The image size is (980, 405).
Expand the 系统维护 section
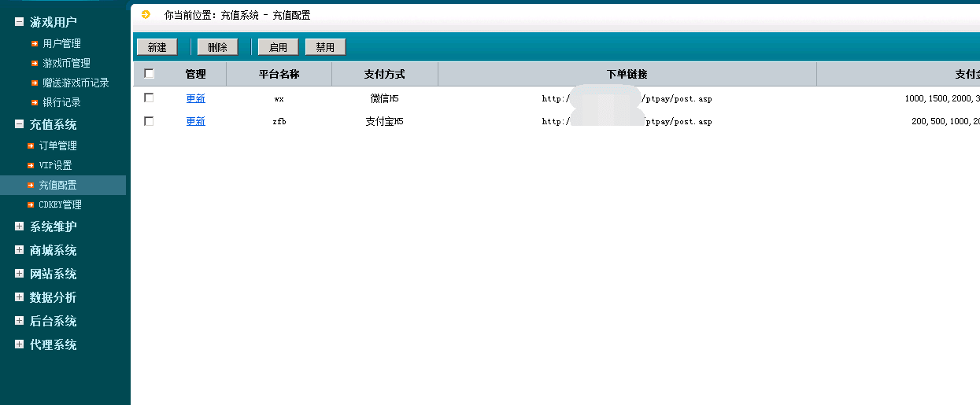20,226
